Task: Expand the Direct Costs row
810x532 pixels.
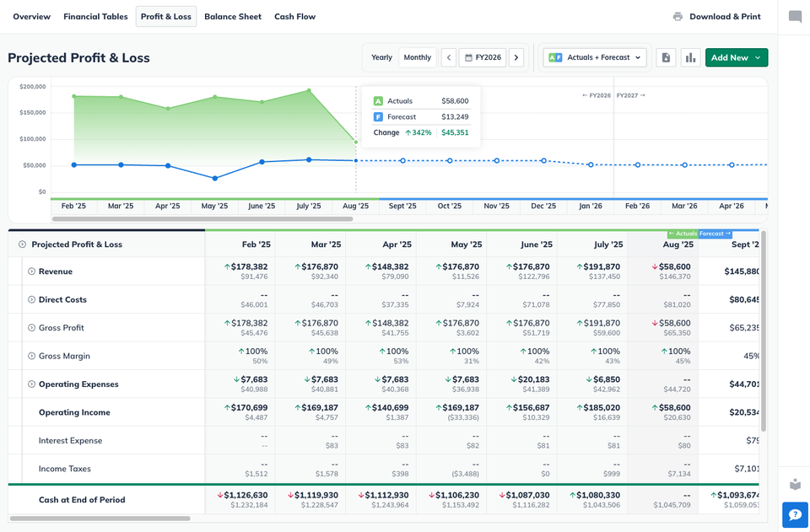Action: (31, 299)
